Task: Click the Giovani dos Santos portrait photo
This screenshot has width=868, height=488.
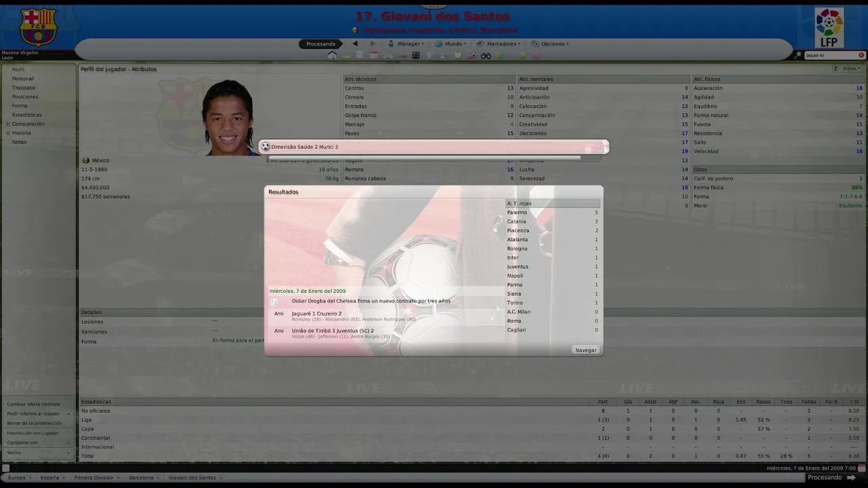Action: click(228, 118)
